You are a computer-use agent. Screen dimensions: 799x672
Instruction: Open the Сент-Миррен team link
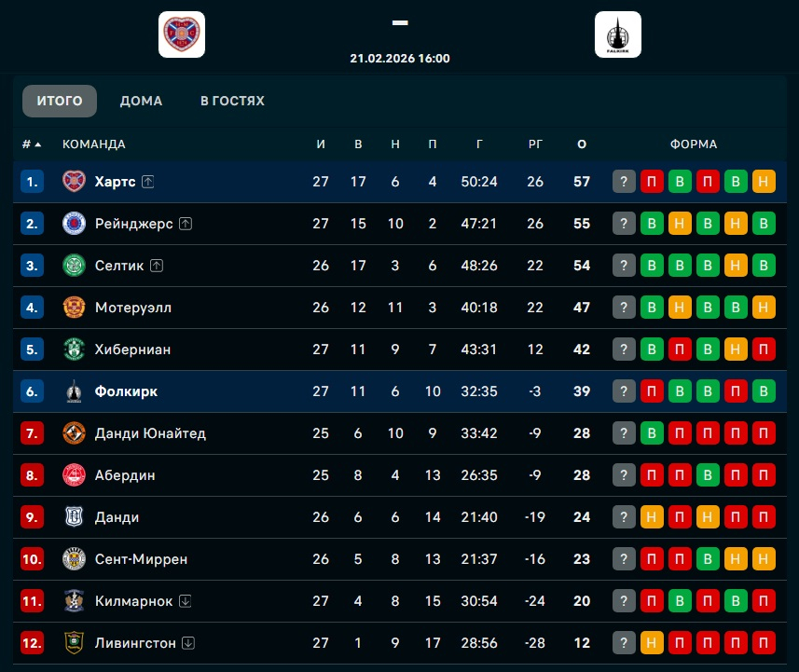[141, 559]
